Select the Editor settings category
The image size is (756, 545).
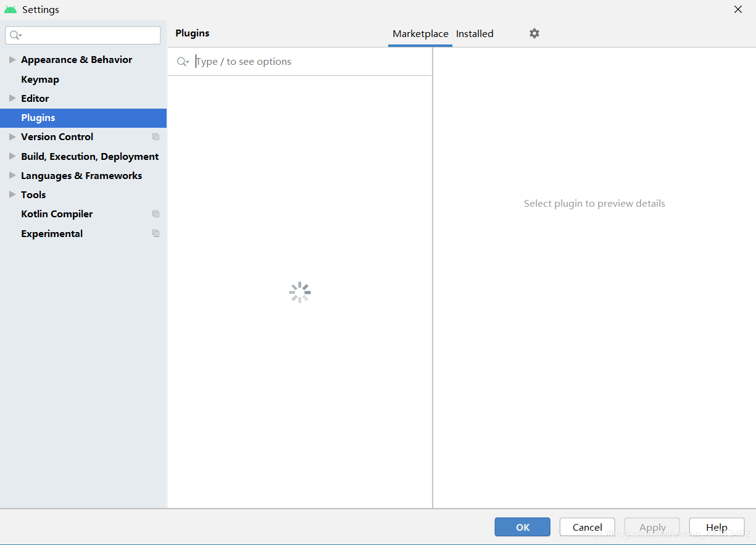(35, 98)
